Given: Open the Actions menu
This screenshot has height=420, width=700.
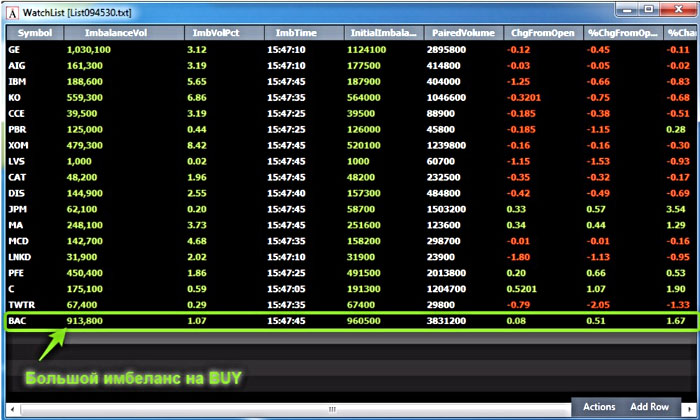Looking at the screenshot, I should 599,407.
